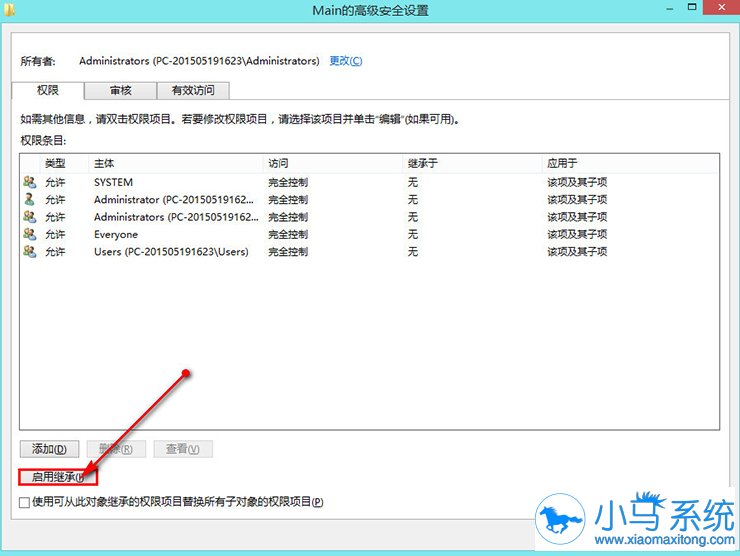This screenshot has height=556, width=740.
Task: Switch to the 权限 tab
Action: (x=48, y=90)
